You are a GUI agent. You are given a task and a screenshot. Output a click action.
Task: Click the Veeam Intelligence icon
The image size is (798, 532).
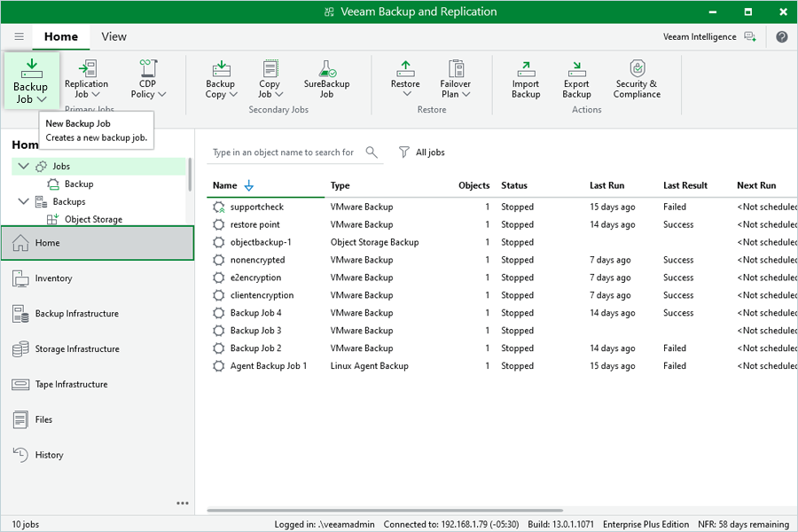[x=750, y=37]
